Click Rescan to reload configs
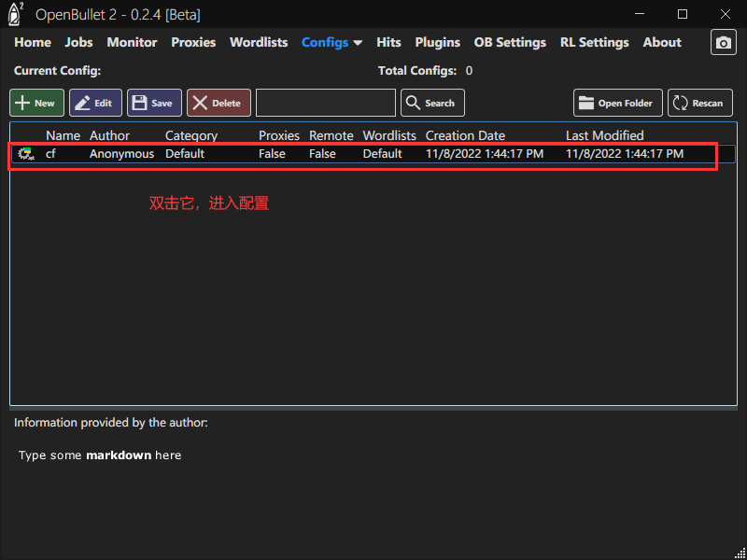The width and height of the screenshot is (747, 560). 699,103
